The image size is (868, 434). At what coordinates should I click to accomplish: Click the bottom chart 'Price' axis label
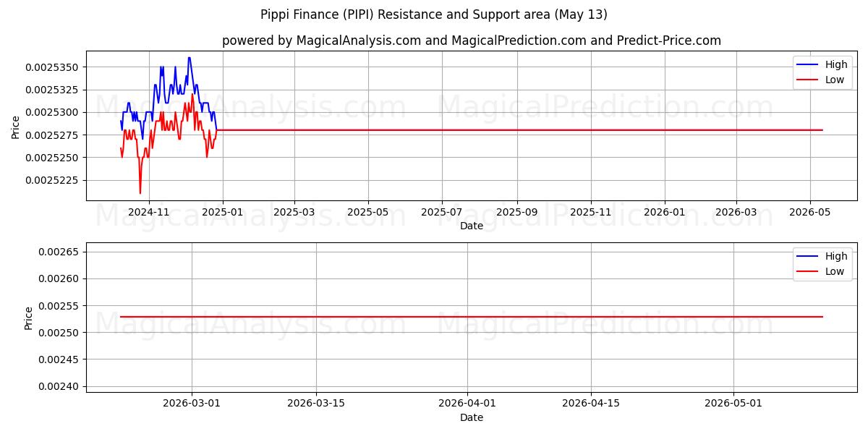(29, 318)
